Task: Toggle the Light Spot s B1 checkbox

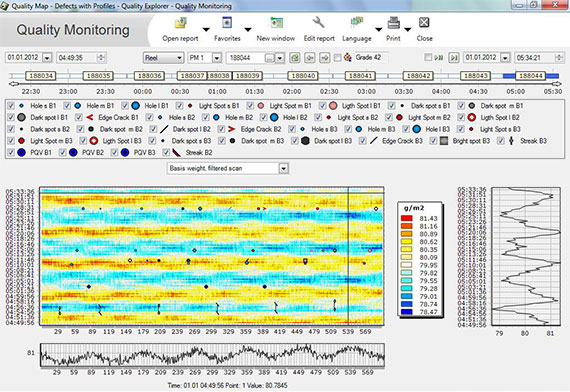Action: [180, 106]
